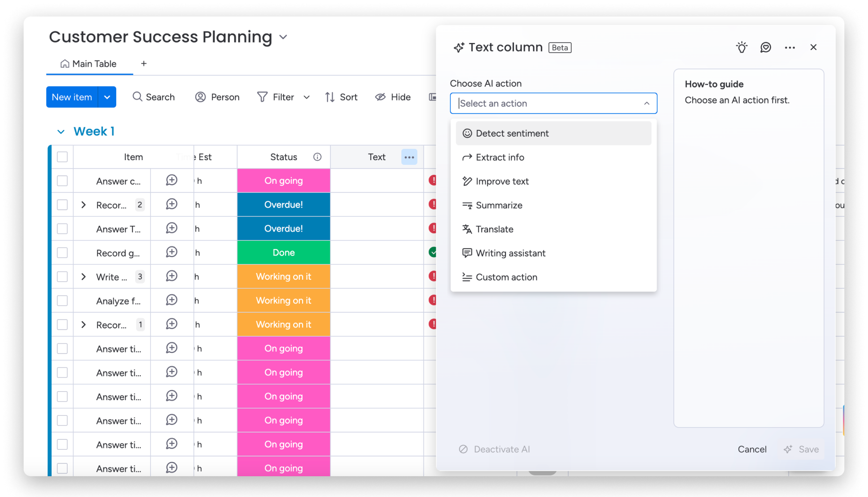Open conversation bubble for Write ... row
868x497 pixels.
point(172,276)
